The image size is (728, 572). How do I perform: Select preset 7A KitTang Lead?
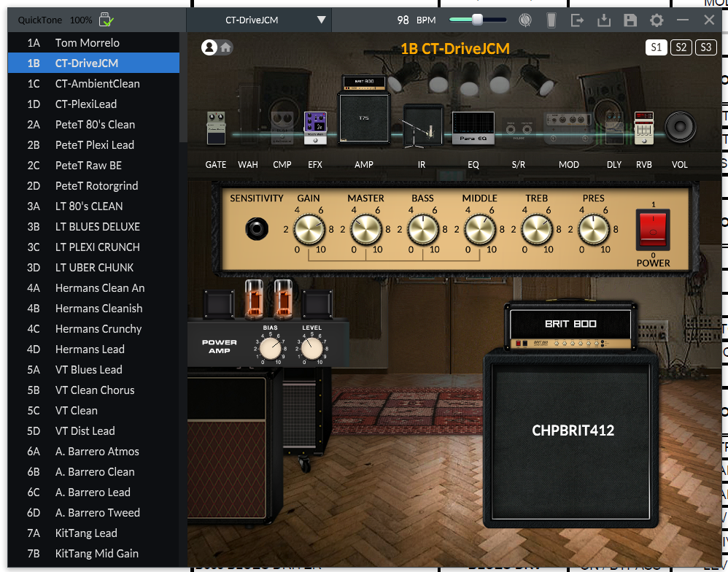pos(93,533)
